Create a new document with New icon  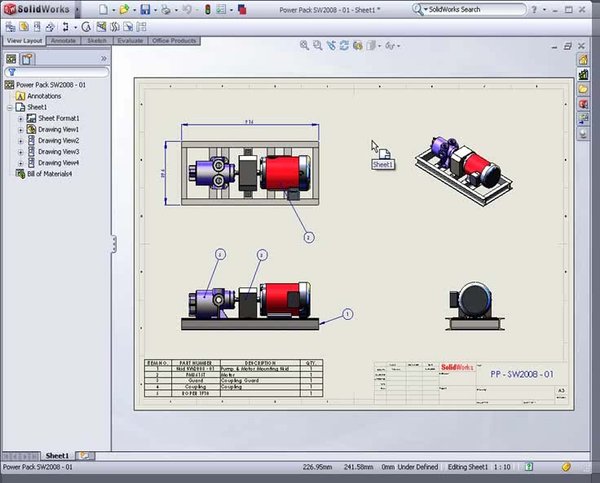click(103, 10)
